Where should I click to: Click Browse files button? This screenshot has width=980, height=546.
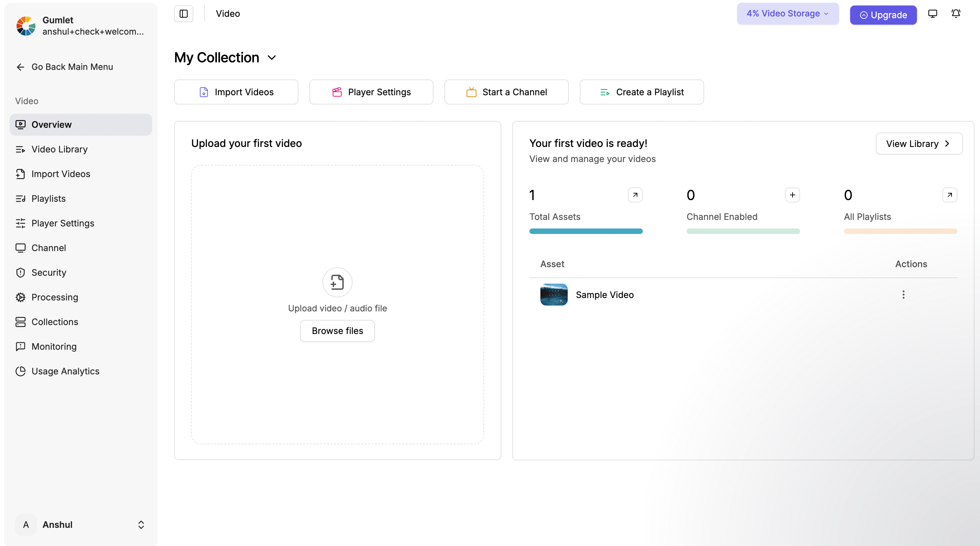coord(337,331)
